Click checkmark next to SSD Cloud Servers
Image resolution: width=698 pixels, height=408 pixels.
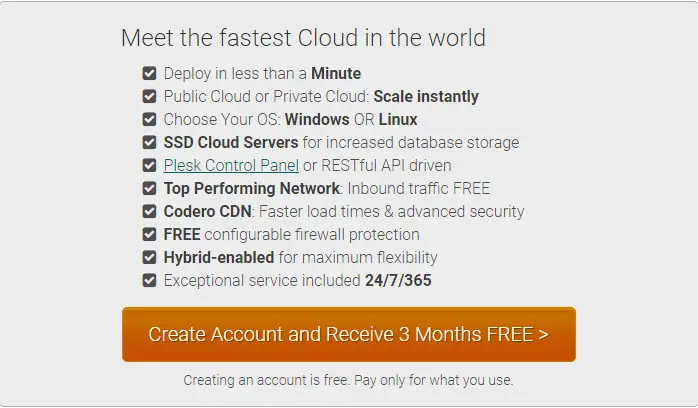pos(150,142)
